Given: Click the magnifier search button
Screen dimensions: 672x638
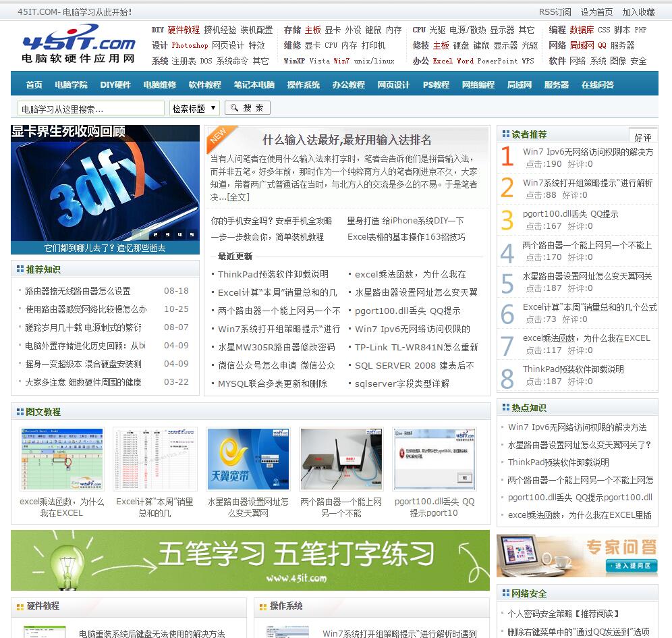Looking at the screenshot, I should (x=248, y=107).
